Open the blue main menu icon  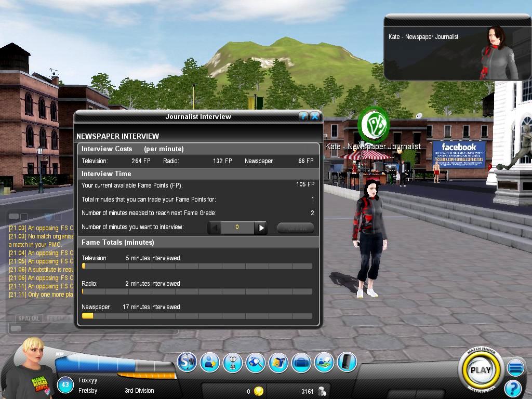click(515, 368)
